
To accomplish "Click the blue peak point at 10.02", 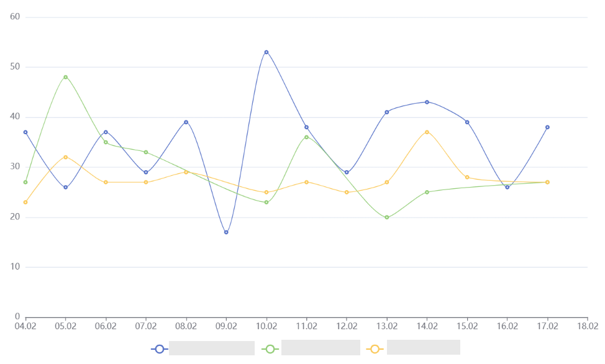I will coord(266,52).
